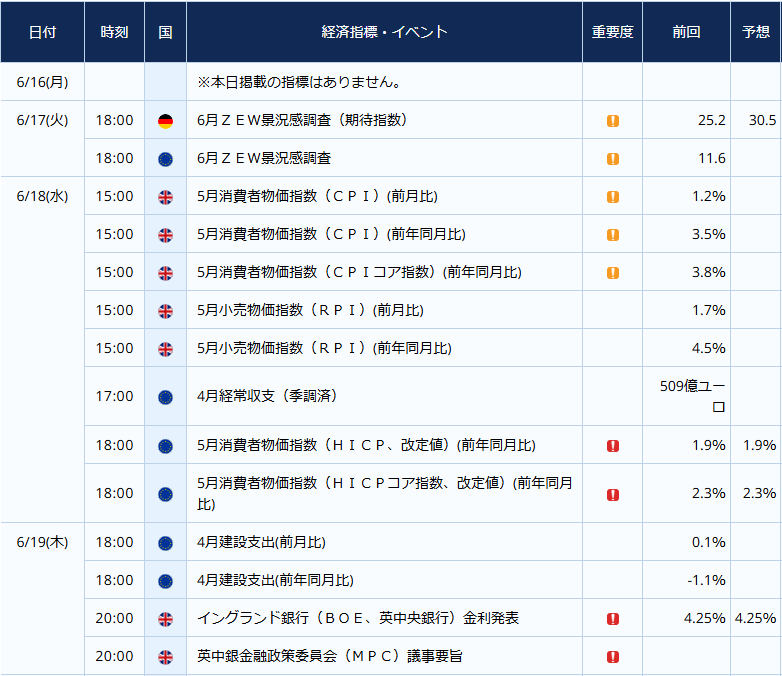The image size is (782, 676).
Task: Click red importance icon for HICP改定値
Action: point(612,446)
